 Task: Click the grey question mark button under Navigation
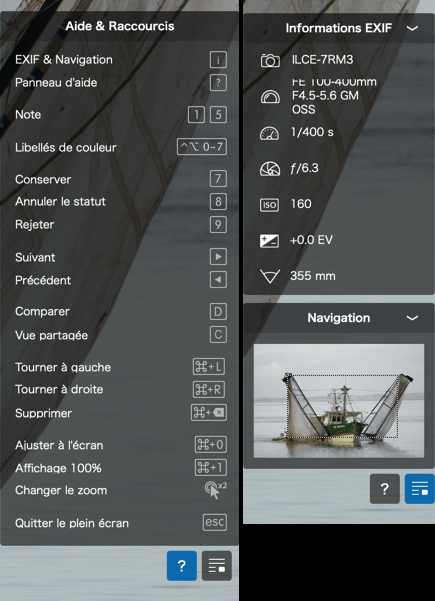[384, 489]
